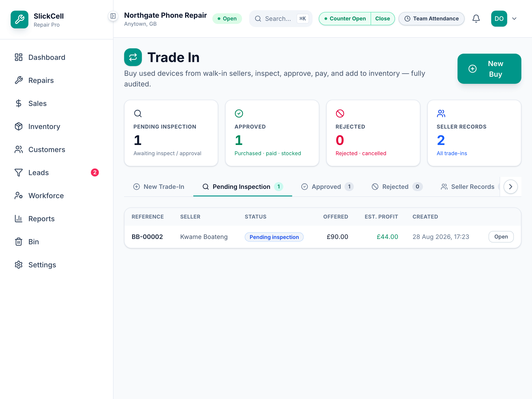Screen dimensions: 532x399
Task: Click the Leads funnel icon
Action: pos(19,173)
